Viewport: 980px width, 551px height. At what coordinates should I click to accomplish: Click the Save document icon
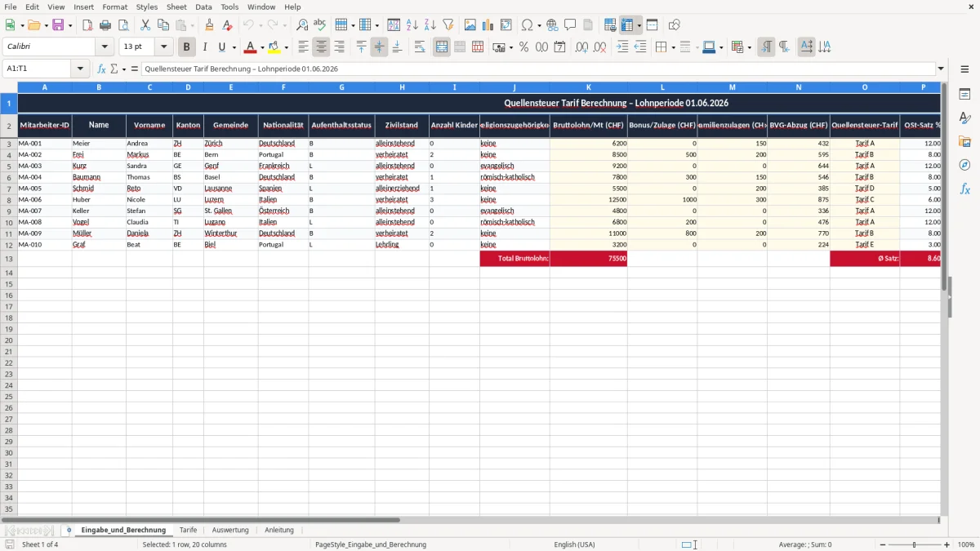click(58, 25)
